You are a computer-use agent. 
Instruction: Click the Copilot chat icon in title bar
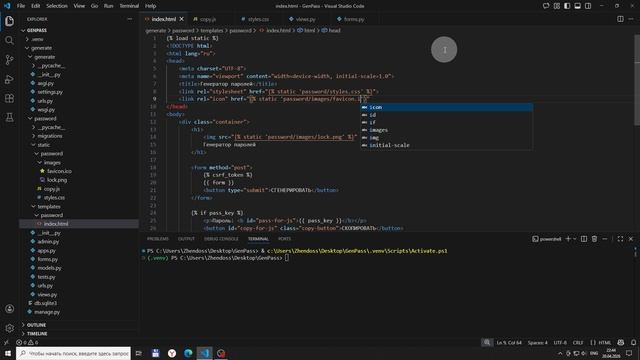coord(546,6)
